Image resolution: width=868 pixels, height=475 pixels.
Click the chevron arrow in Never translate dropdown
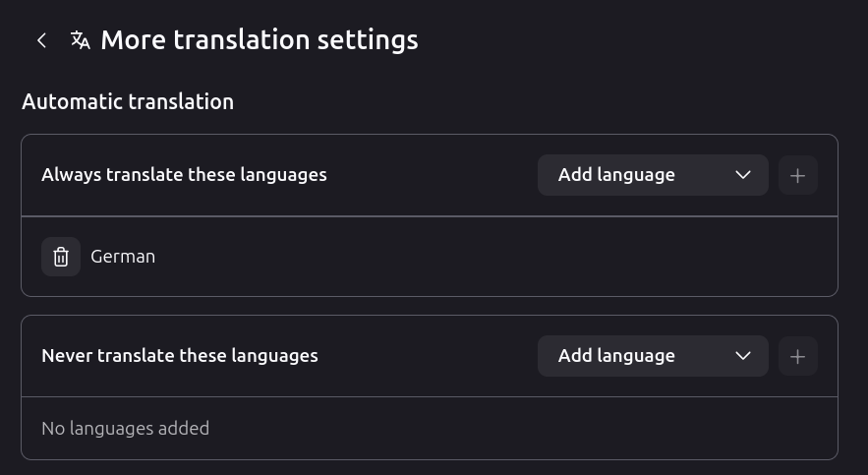coord(743,356)
